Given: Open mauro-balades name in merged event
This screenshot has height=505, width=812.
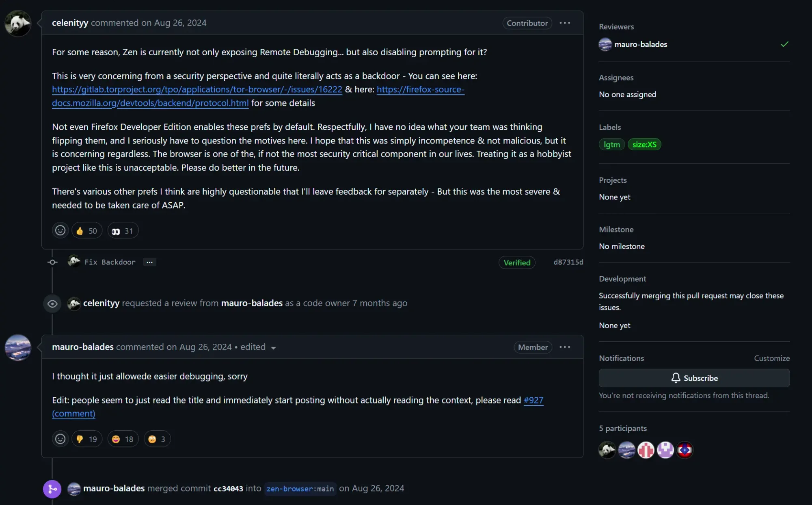Looking at the screenshot, I should pos(114,488).
